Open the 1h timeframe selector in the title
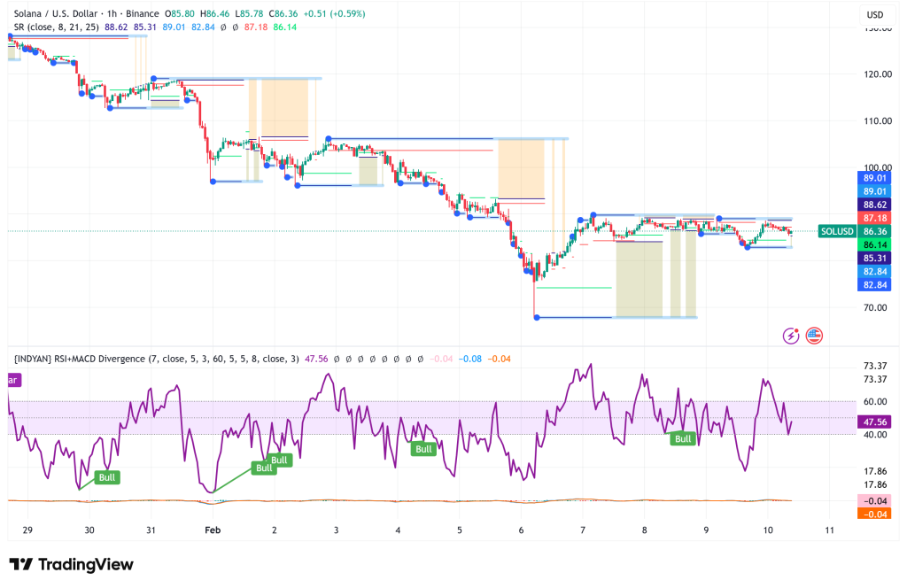Viewport: 907px width, 588px height. (x=113, y=15)
